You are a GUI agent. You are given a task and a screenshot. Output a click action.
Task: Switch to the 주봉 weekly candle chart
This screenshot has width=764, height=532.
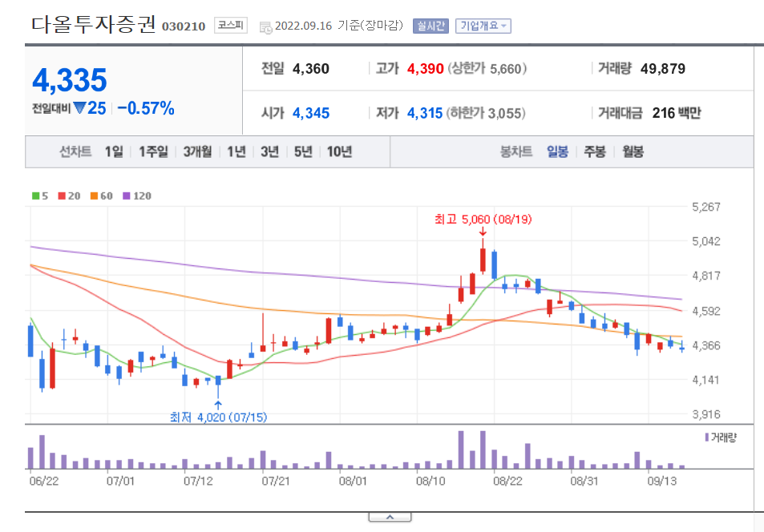(x=594, y=152)
